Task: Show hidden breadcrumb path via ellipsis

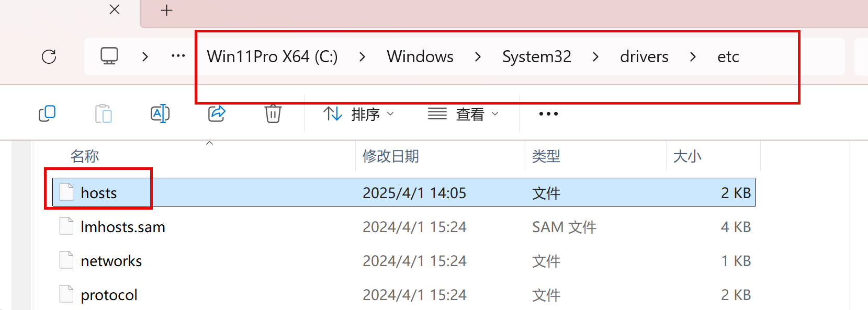Action: 178,56
